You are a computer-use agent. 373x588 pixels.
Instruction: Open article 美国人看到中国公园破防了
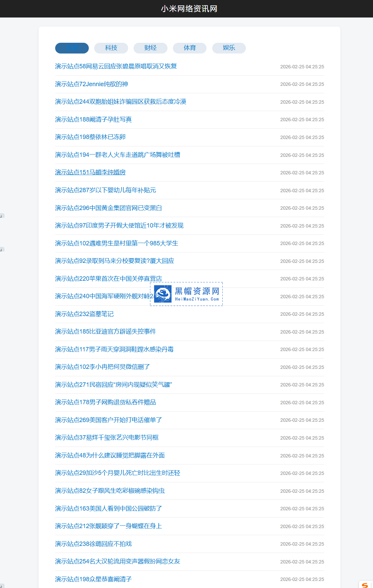point(109,509)
